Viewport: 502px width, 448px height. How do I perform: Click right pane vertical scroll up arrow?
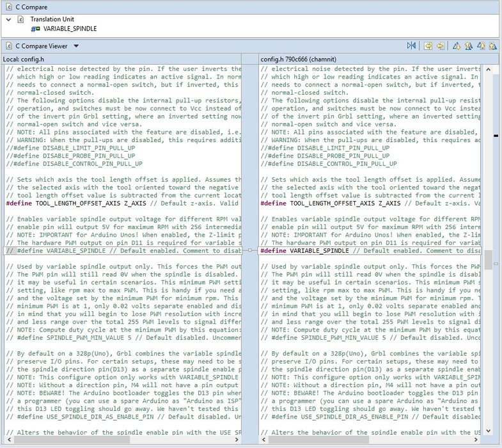click(488, 69)
